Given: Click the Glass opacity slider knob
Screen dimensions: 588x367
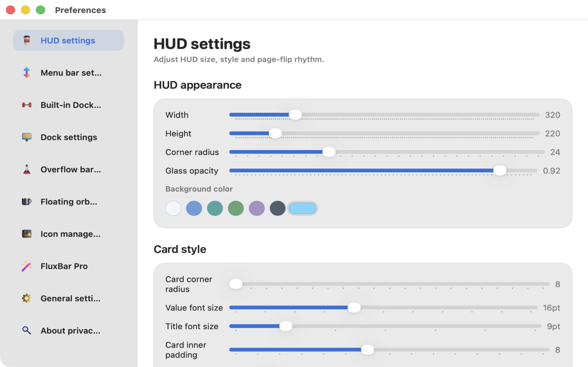Looking at the screenshot, I should pyautogui.click(x=500, y=171).
